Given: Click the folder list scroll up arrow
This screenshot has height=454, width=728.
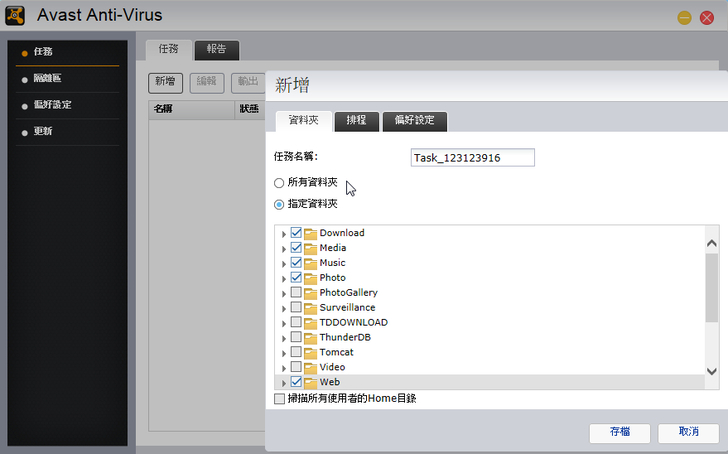Looking at the screenshot, I should pos(712,243).
